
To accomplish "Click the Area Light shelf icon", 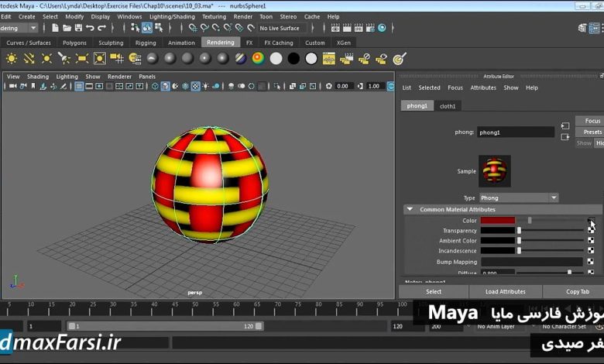I will pos(83,58).
